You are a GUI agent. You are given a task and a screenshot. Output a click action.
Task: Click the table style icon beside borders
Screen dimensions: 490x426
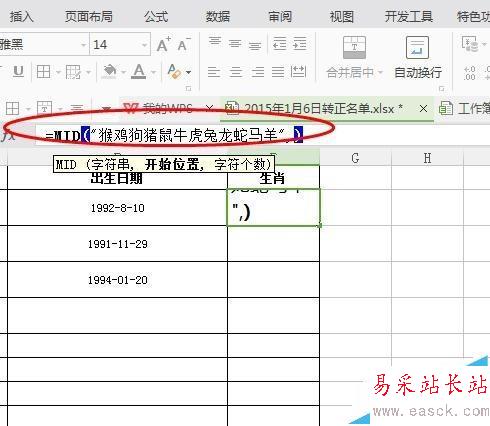coord(73,72)
